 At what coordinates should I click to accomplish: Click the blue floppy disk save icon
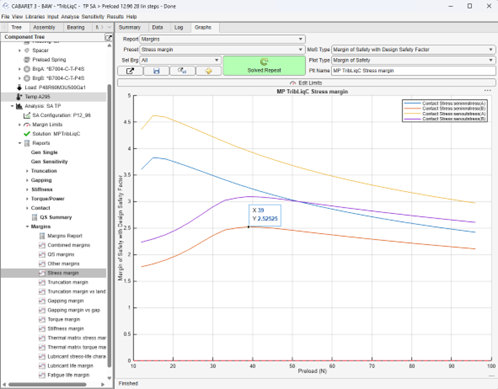(x=156, y=71)
